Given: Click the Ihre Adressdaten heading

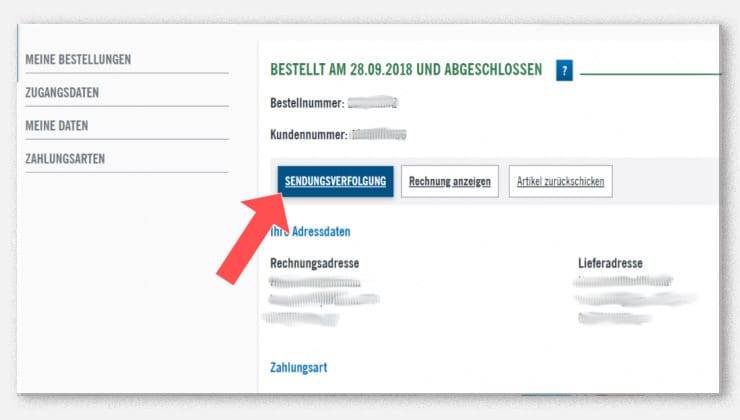Looking at the screenshot, I should click(x=310, y=232).
